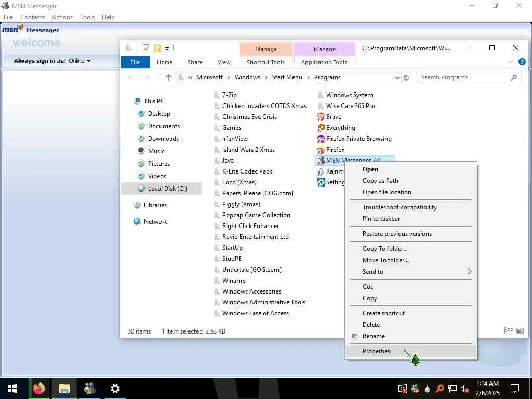532x399 pixels.
Task: Open the File tab in Explorer ribbon
Action: tap(135, 62)
